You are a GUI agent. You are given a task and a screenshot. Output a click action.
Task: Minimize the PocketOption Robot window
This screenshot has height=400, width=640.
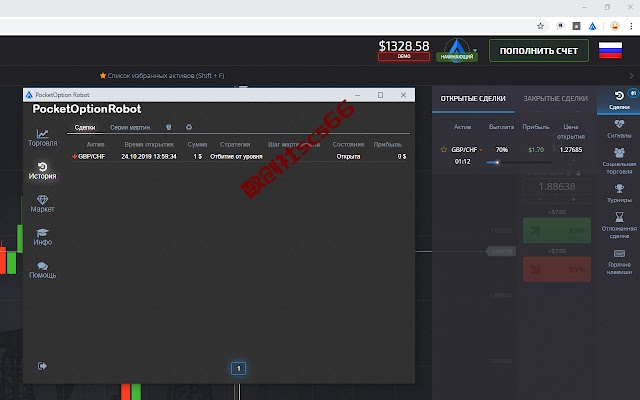pyautogui.click(x=357, y=95)
